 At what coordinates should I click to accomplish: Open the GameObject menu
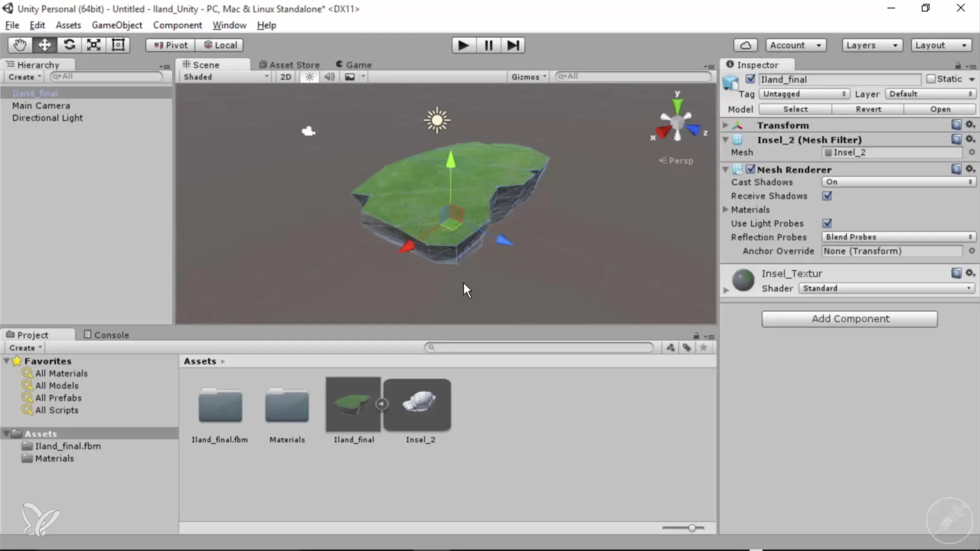[117, 25]
